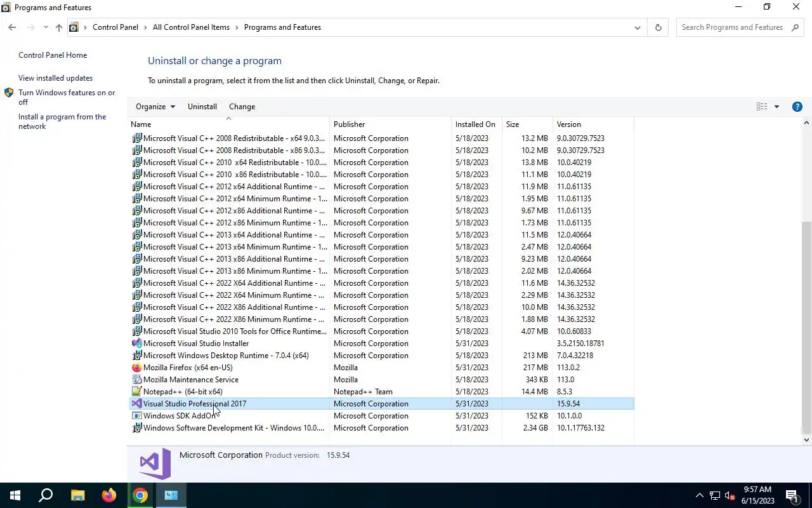Screen dimensions: 812x508
Task: Expand the breadcrumb arrow after All Control Panel Items
Action: pos(237,27)
